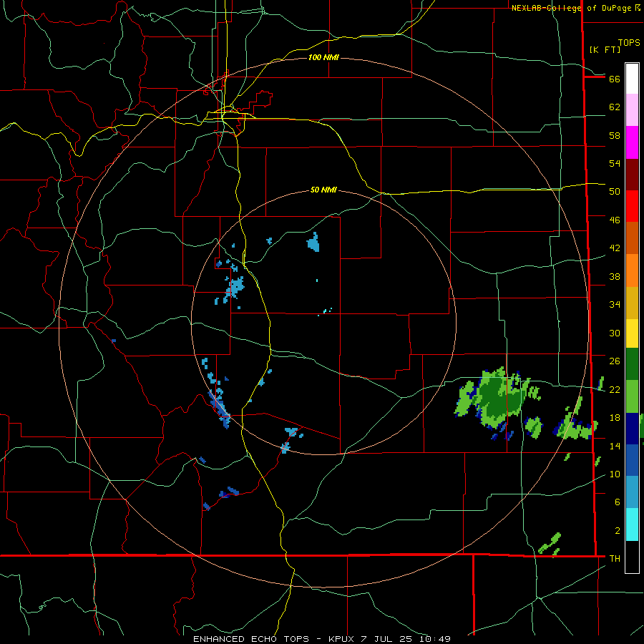Choose the dark orange legend swatch

632,238
